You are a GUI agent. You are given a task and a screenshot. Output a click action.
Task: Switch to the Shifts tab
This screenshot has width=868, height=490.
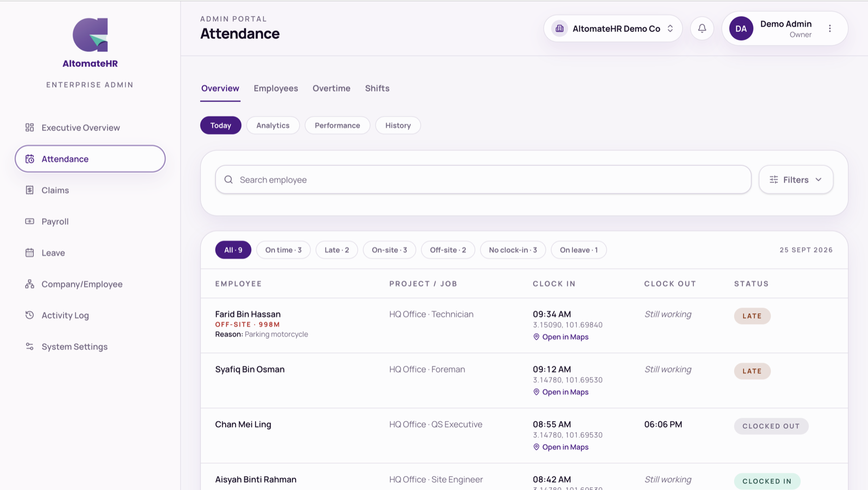coord(377,88)
